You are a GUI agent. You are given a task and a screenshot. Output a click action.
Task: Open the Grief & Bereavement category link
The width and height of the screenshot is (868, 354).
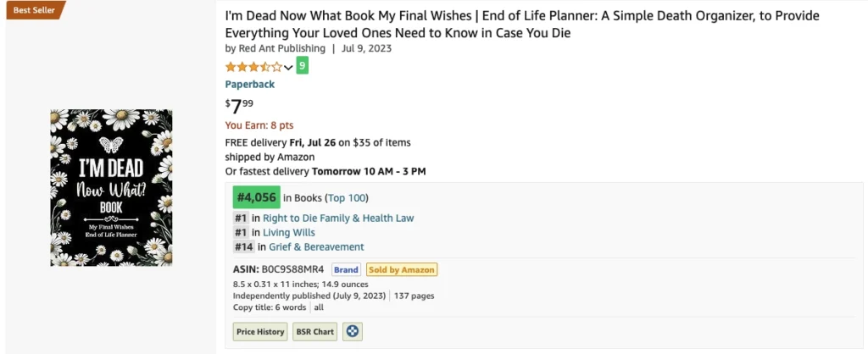[317, 246]
